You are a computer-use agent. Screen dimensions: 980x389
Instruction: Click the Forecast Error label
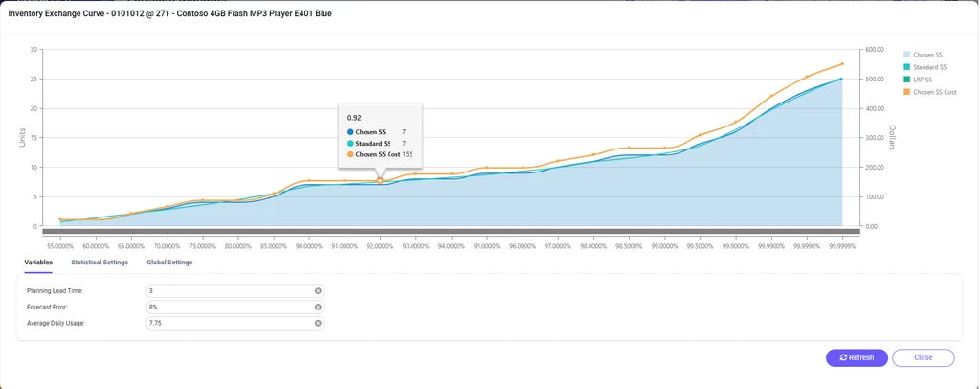click(x=46, y=307)
